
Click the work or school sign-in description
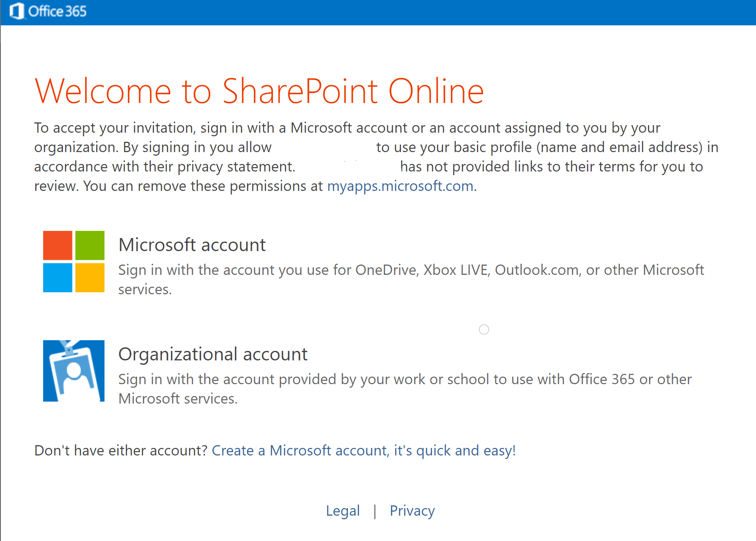click(x=405, y=389)
